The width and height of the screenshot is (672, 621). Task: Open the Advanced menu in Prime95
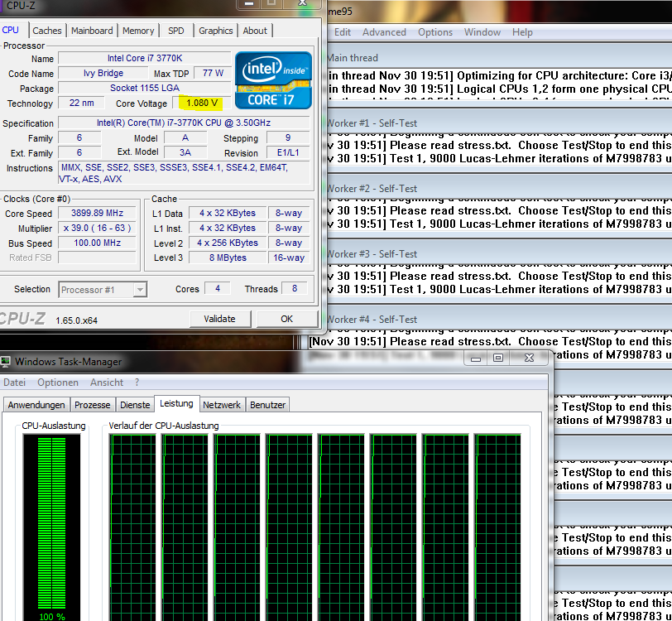click(384, 32)
